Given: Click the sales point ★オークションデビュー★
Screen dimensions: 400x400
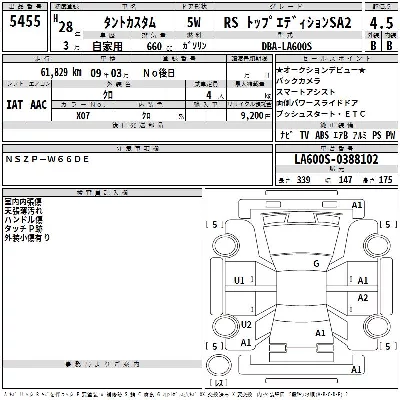Looking at the screenshot, I should click(x=321, y=70).
